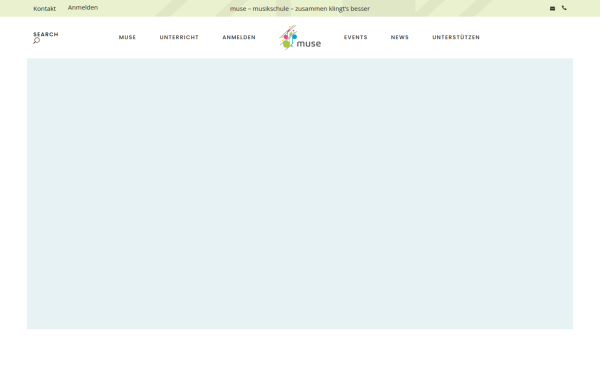Screen dimensions: 600x375
Task: Click the gray "muse" wordmark in the logo
Action: click(309, 44)
